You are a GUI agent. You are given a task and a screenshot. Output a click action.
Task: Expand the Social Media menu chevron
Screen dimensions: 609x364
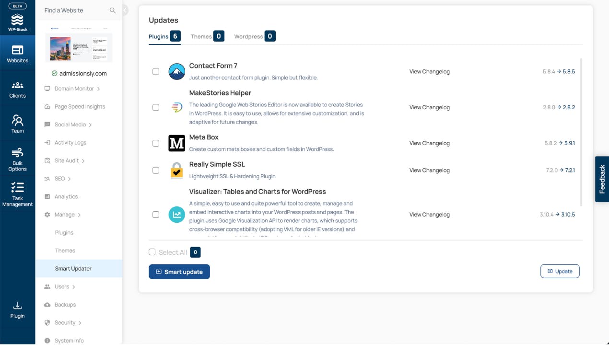[90, 125]
